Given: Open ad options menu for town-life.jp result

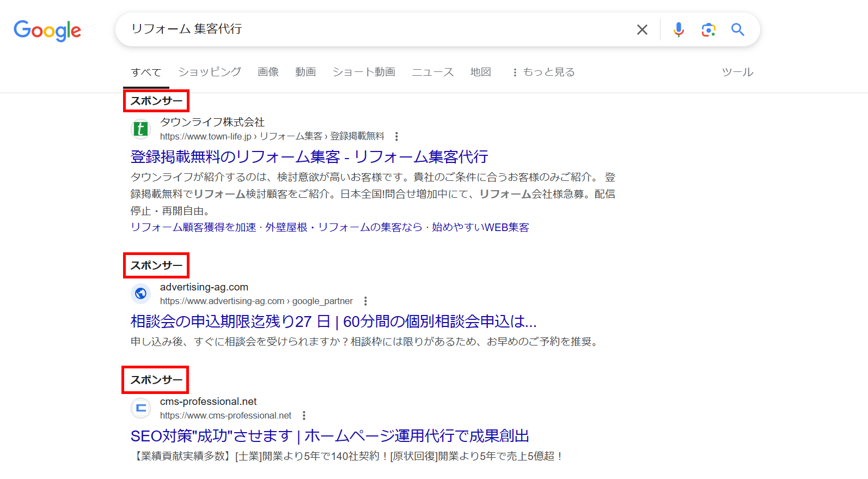Looking at the screenshot, I should pyautogui.click(x=396, y=136).
